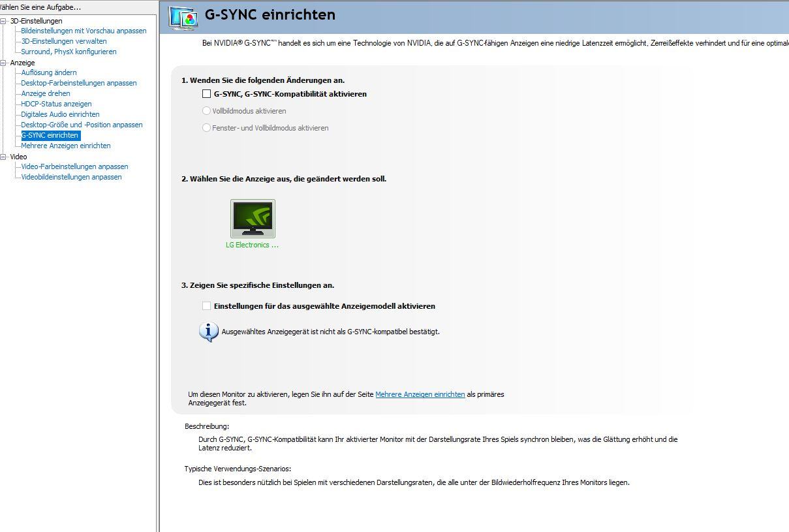Show HDCP-Status anzeigen page
The width and height of the screenshot is (789, 532).
click(56, 104)
